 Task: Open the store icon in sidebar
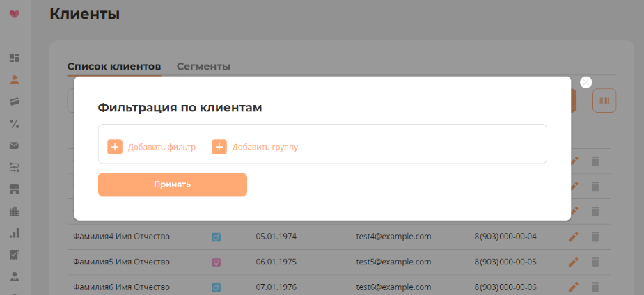(14, 189)
